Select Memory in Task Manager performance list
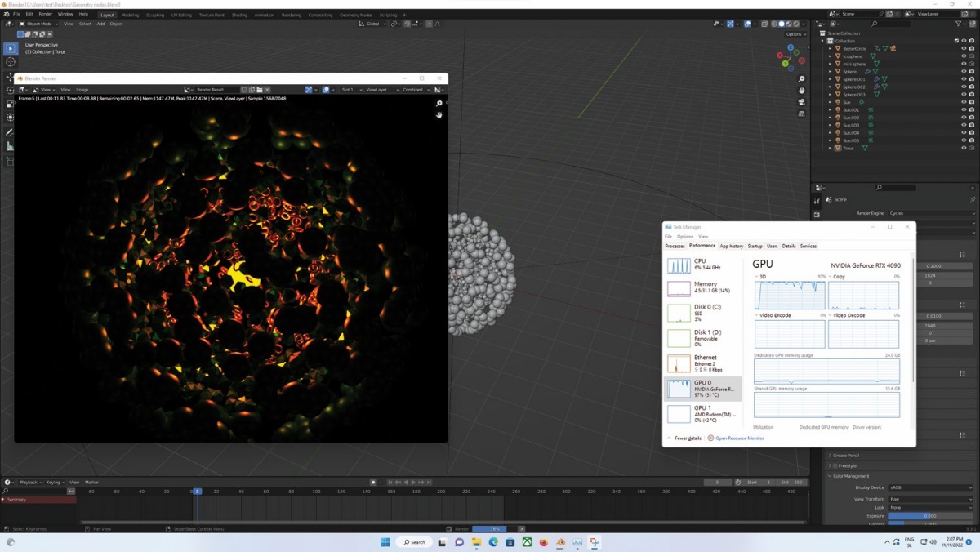 [x=704, y=287]
